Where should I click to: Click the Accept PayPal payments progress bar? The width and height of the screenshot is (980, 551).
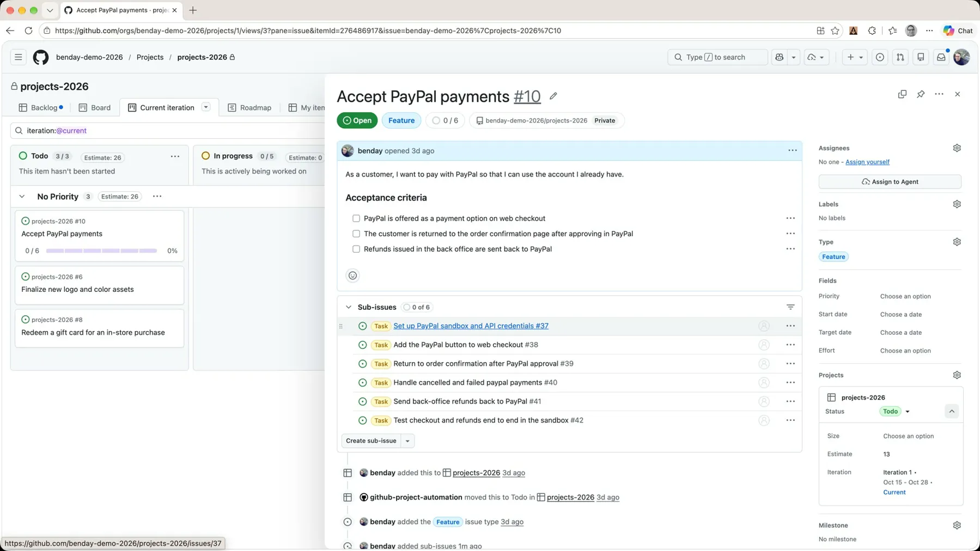coord(101,251)
